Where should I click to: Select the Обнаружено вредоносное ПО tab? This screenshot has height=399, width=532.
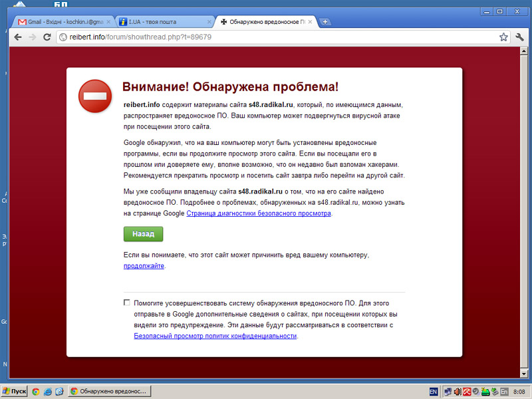[x=265, y=22]
